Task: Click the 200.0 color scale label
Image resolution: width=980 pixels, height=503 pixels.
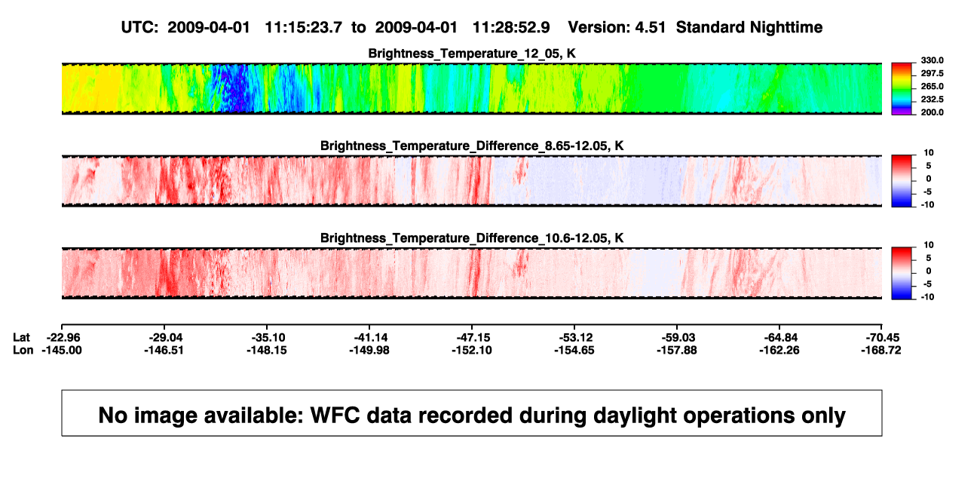Action: 933,112
